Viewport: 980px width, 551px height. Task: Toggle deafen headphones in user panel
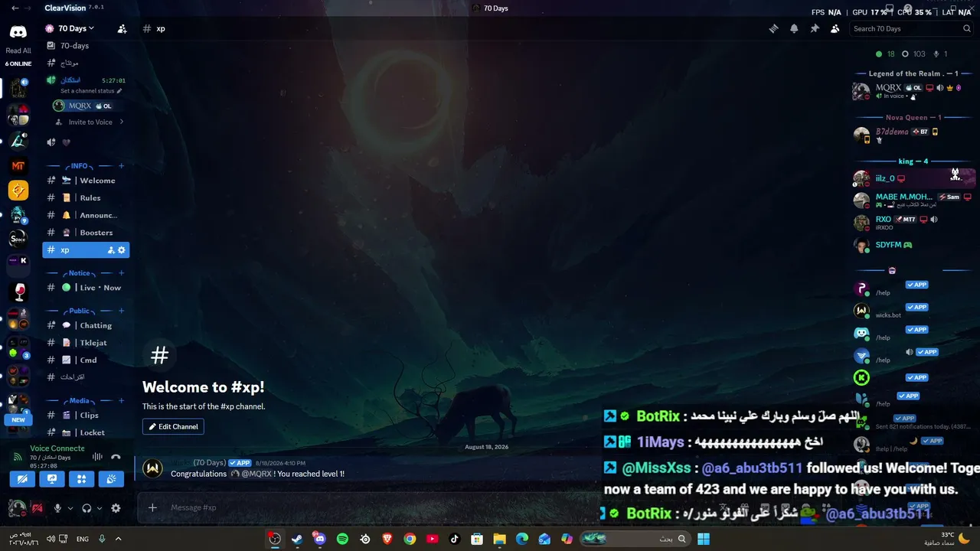point(87,508)
